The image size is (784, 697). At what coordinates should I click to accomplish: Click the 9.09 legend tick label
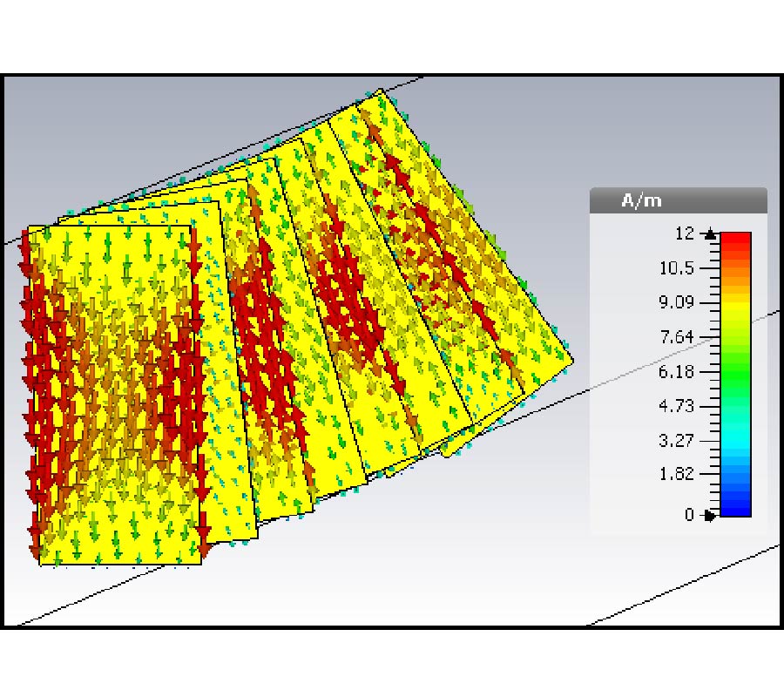coord(677,302)
